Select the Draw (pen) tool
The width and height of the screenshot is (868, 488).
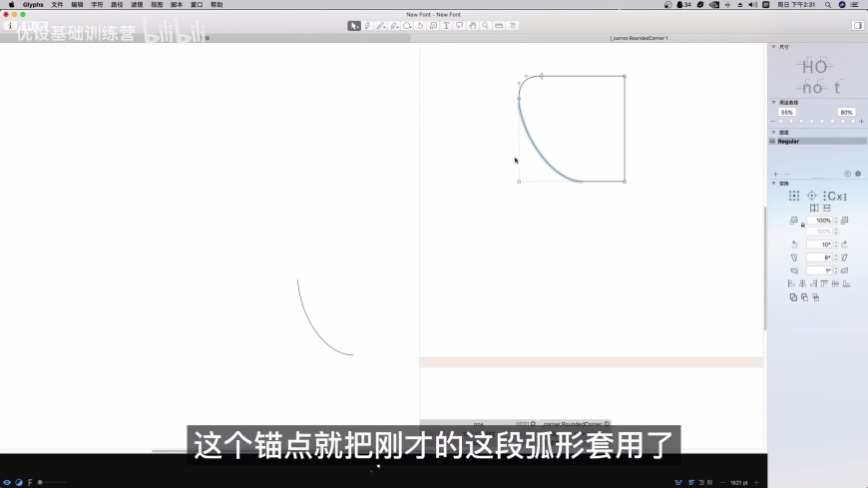367,26
